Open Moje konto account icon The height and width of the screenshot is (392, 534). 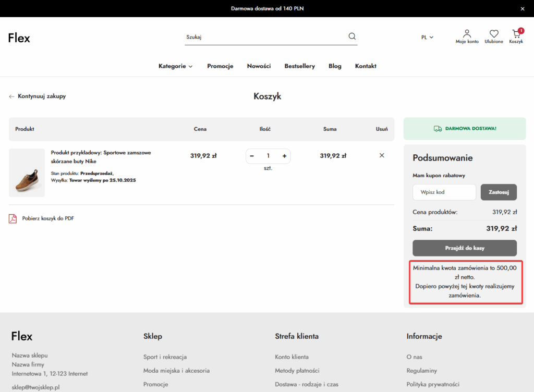coord(467,34)
